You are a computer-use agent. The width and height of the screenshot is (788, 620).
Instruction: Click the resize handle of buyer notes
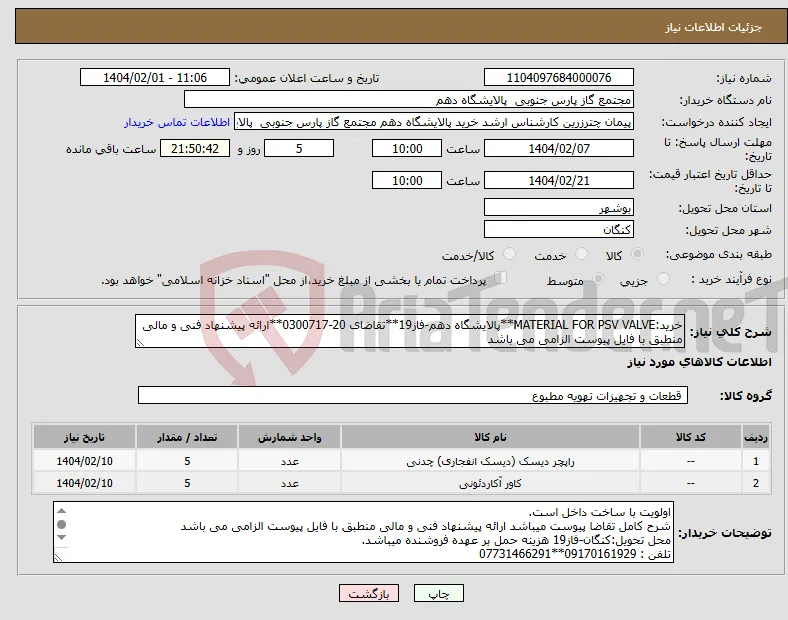[x=58, y=558]
